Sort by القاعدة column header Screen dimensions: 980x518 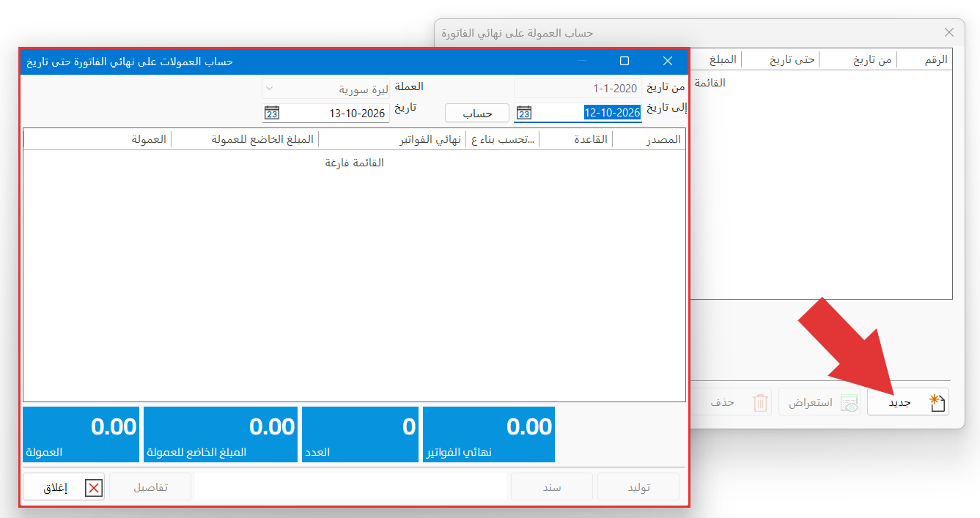point(576,139)
